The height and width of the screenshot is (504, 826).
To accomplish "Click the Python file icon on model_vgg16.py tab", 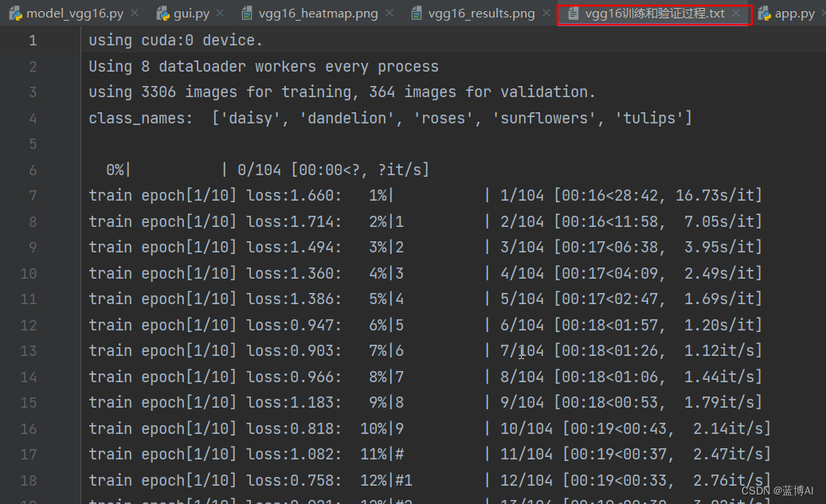I will click(x=15, y=14).
